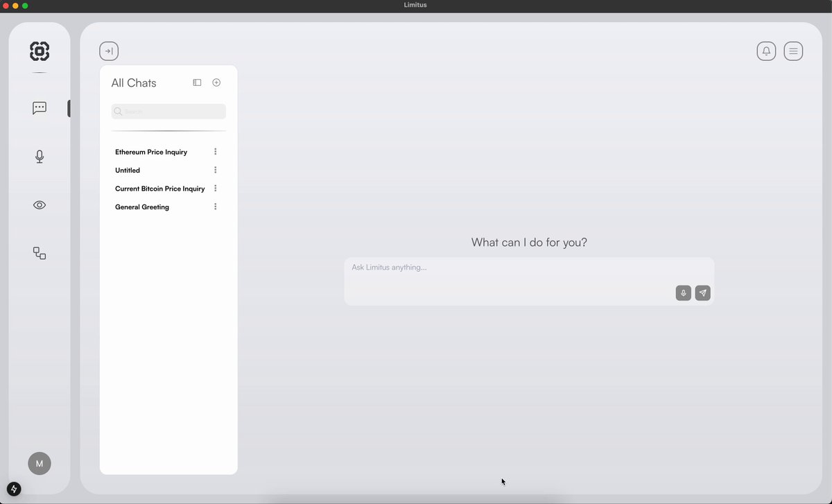
Task: Open the eye vision section
Action: click(x=40, y=205)
